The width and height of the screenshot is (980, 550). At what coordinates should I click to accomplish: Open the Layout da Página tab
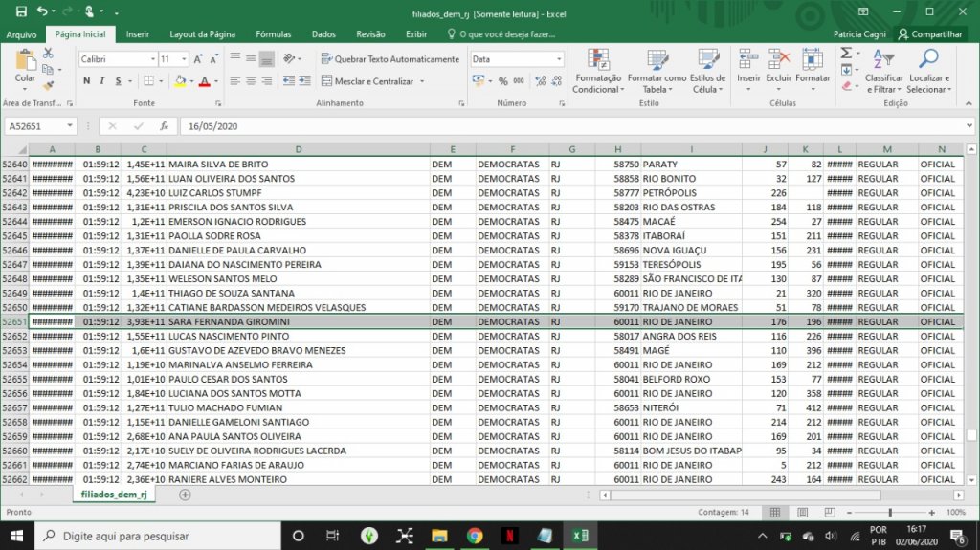(202, 34)
